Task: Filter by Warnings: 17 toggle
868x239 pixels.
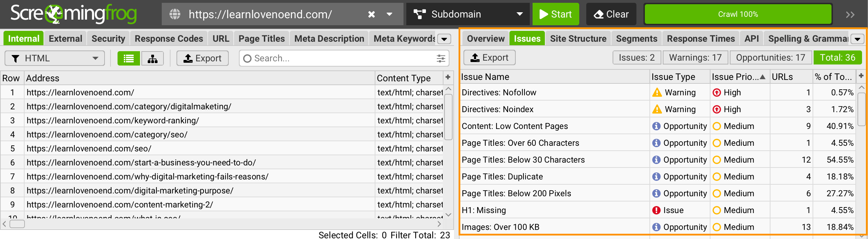Action: click(695, 57)
